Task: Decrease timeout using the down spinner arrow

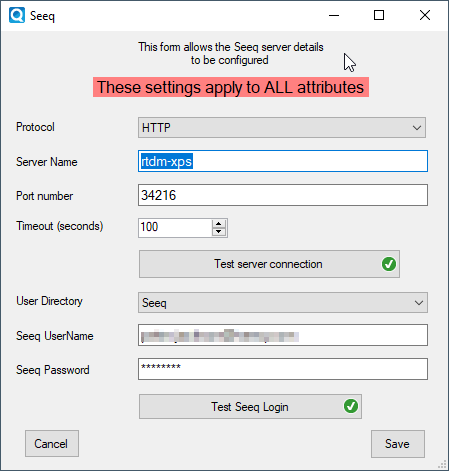Action: [219, 232]
